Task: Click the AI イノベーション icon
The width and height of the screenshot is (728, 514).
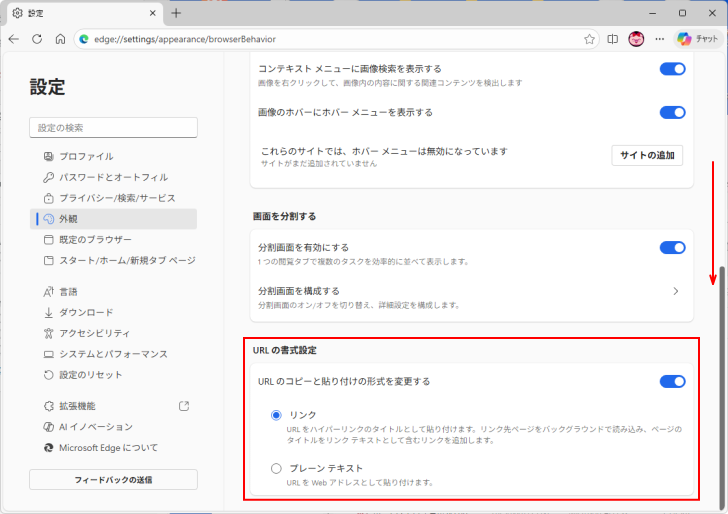Action: click(x=48, y=427)
